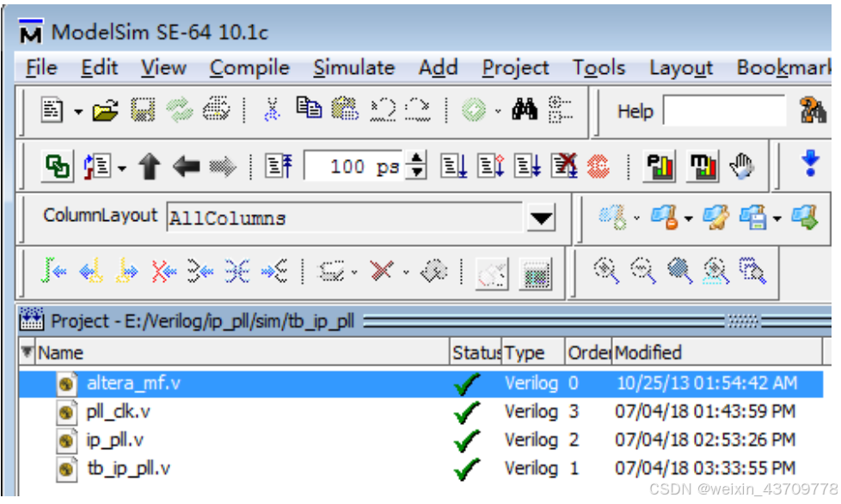The height and width of the screenshot is (504, 841).
Task: Click the Run -All icon
Action: (528, 167)
